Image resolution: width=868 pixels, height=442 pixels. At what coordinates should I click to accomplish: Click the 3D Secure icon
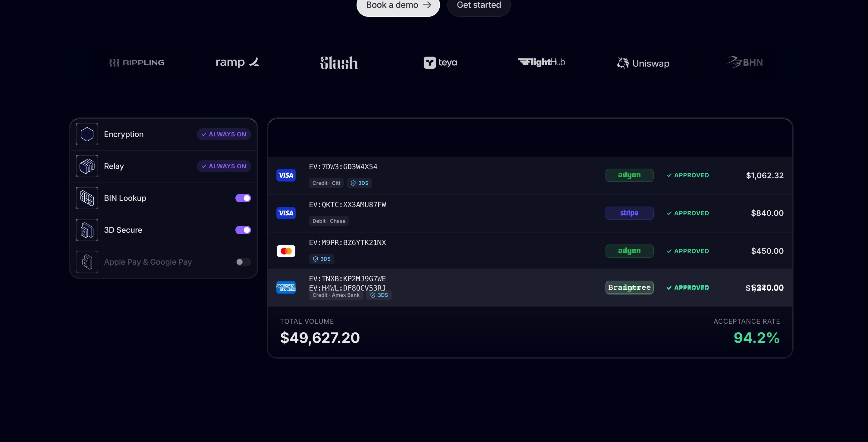(87, 230)
